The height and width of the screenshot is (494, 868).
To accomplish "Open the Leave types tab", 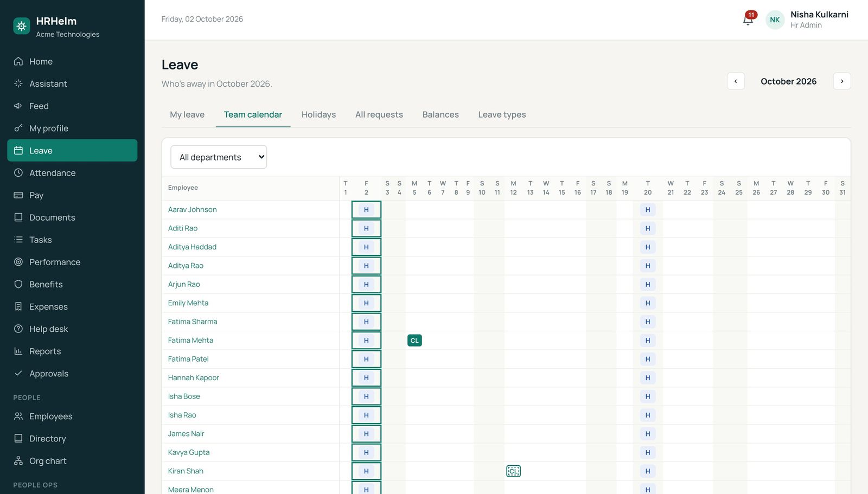I will (502, 114).
